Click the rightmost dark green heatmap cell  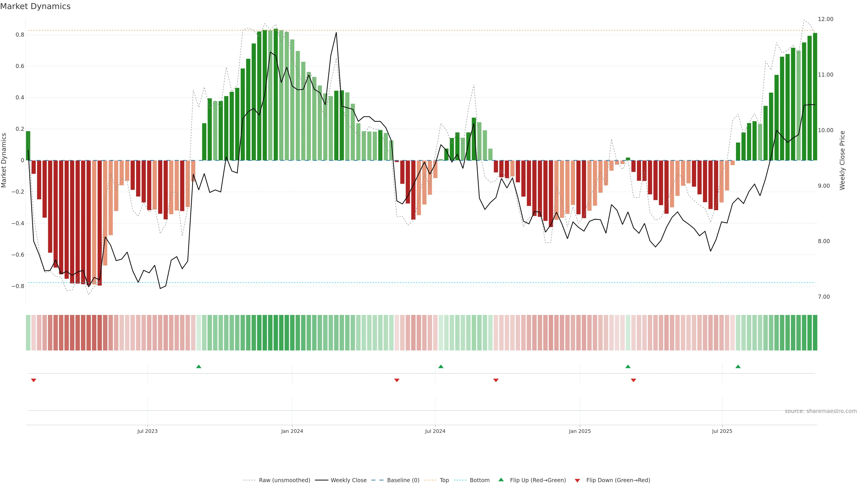coord(815,332)
